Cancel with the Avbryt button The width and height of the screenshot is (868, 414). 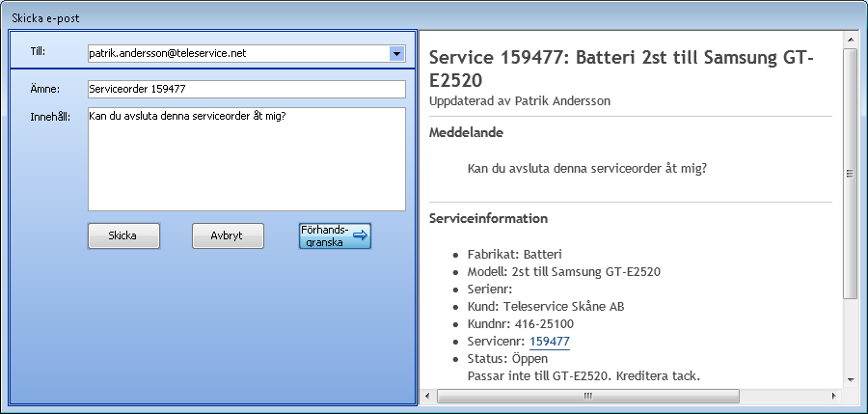pos(228,235)
